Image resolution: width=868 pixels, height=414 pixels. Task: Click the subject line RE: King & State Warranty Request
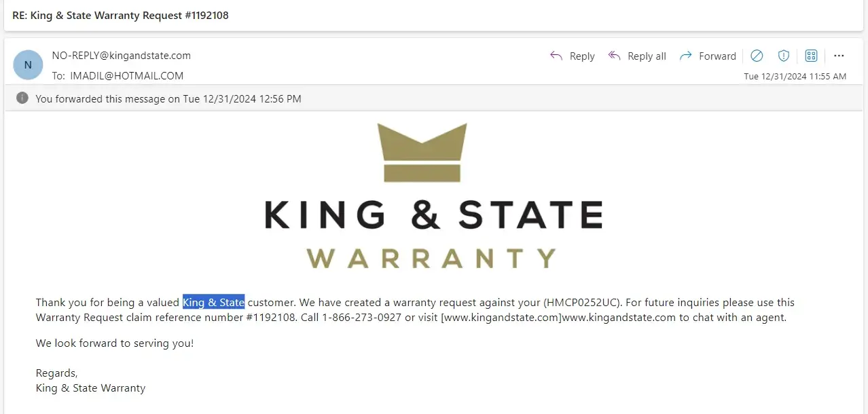tap(120, 15)
